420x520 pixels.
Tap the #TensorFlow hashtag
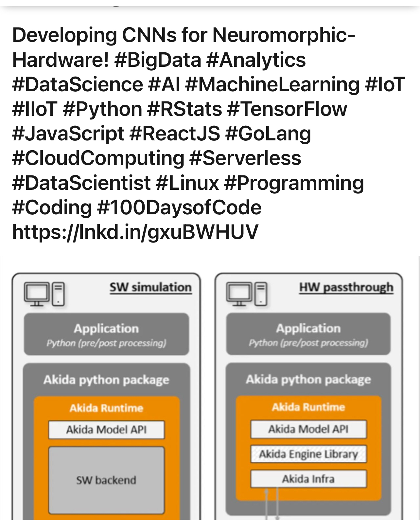(x=287, y=109)
